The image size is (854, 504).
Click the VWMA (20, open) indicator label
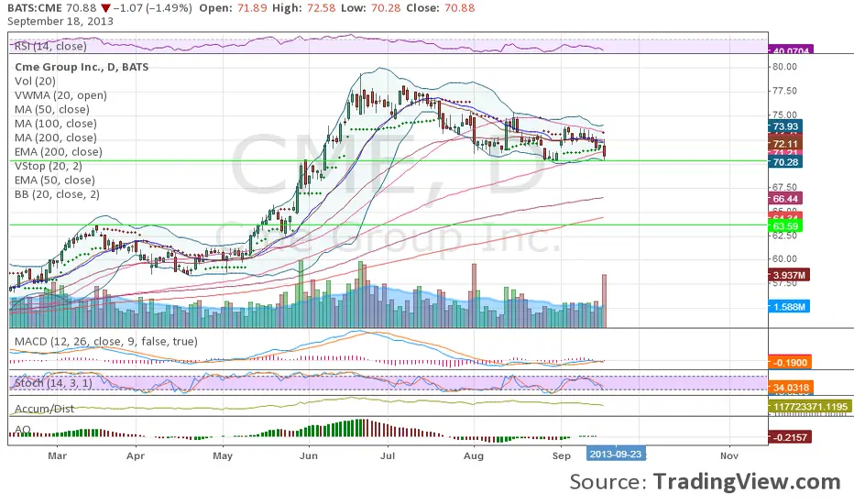60,95
